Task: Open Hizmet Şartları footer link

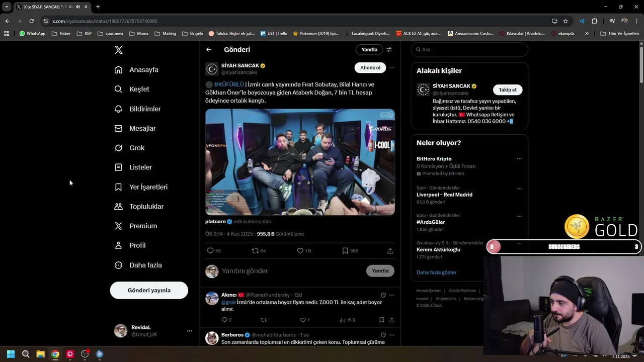Action: pyautogui.click(x=429, y=291)
